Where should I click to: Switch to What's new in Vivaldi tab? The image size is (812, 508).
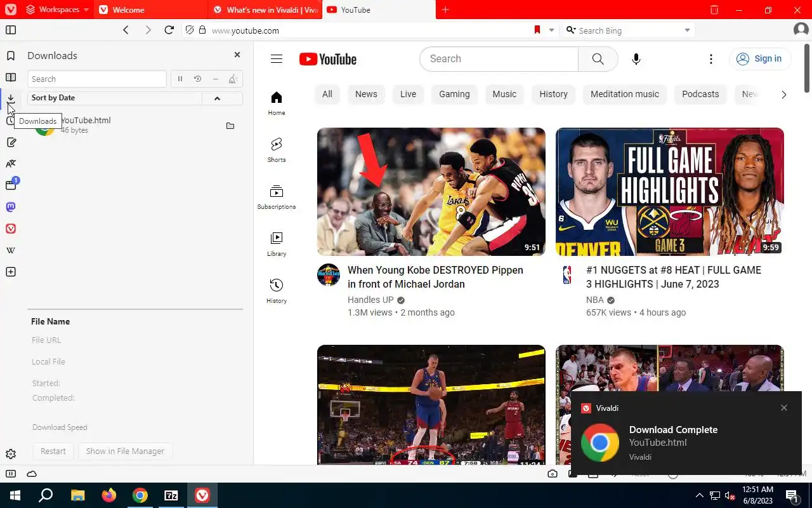(265, 10)
